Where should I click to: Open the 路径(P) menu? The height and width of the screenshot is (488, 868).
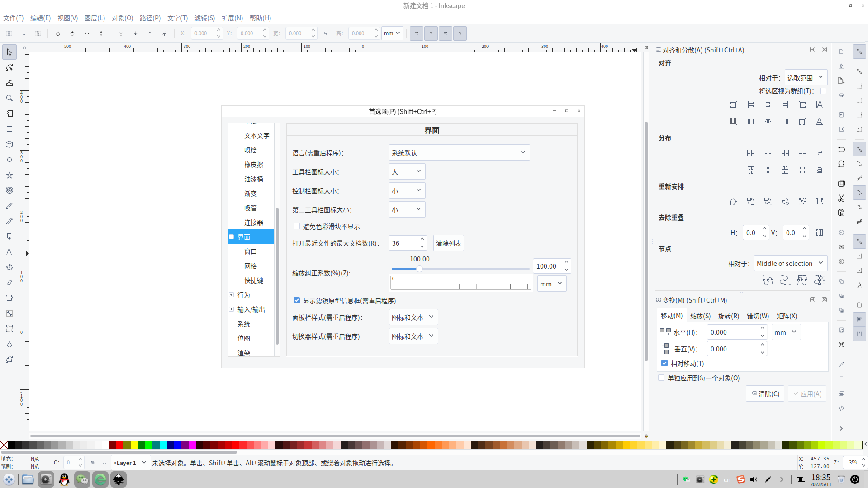click(x=150, y=18)
